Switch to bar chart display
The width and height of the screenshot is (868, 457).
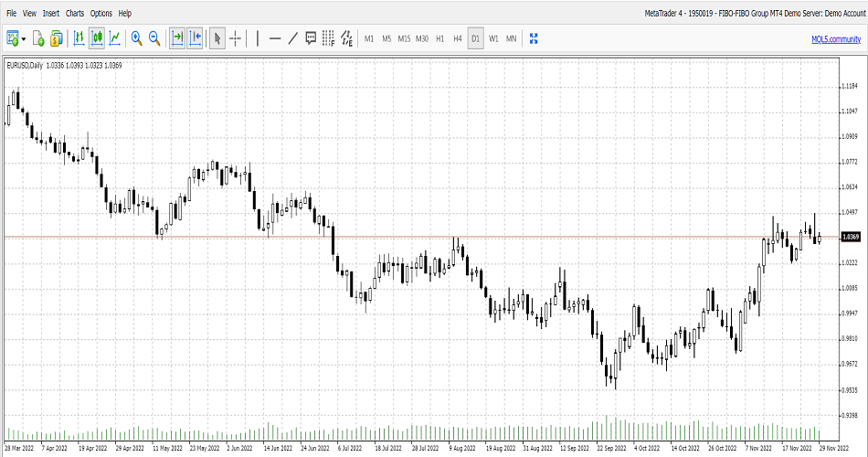coord(79,38)
